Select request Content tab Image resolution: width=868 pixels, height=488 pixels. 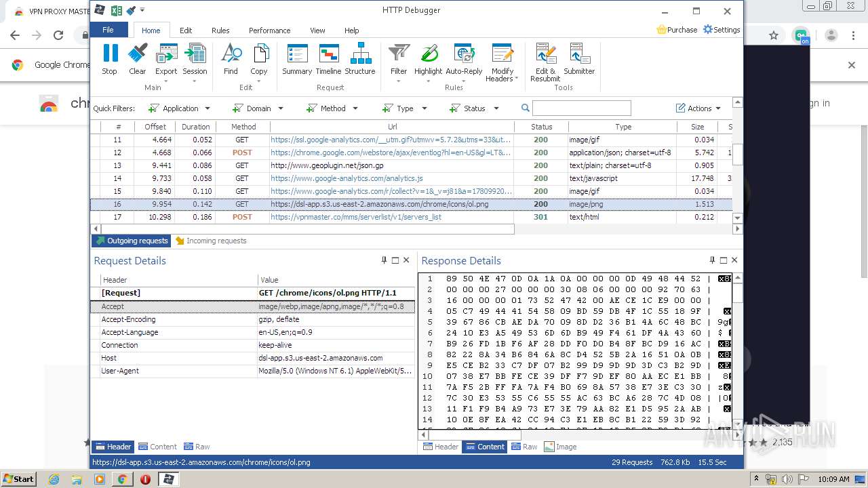[157, 447]
